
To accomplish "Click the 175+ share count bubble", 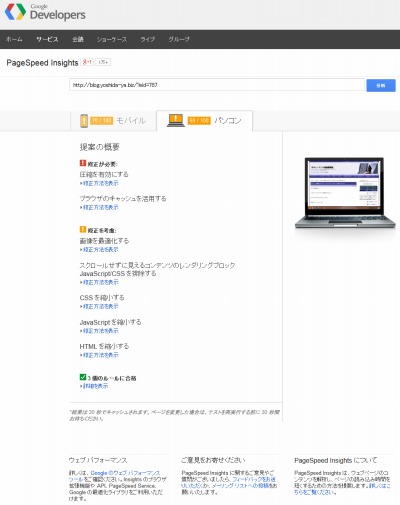I will (x=103, y=62).
